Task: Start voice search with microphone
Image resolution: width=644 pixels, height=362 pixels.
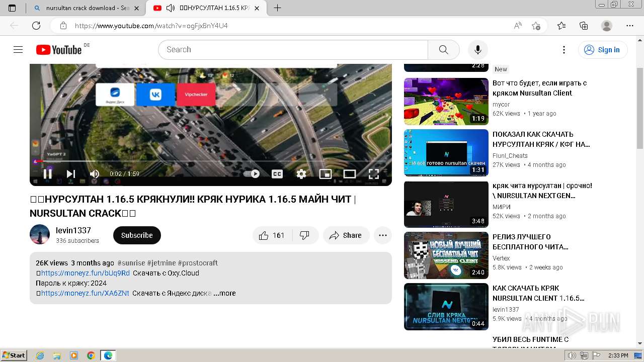Action: [x=477, y=49]
